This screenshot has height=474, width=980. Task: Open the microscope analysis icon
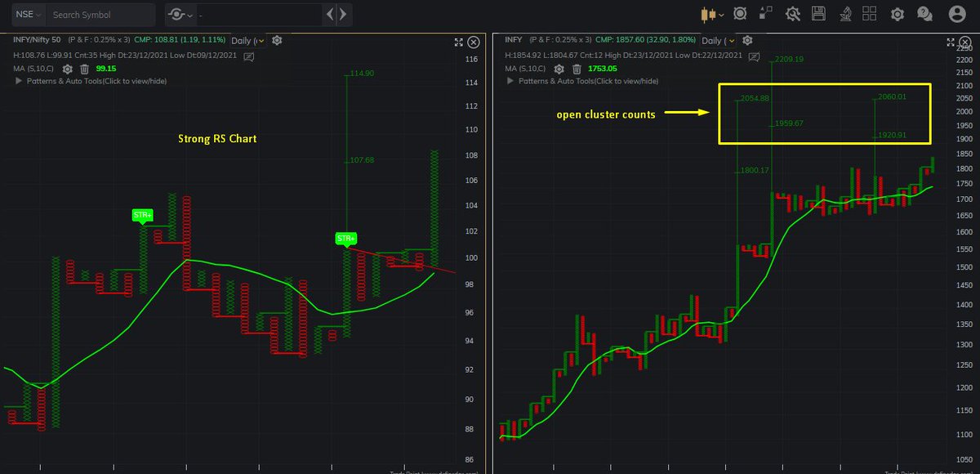point(844,14)
